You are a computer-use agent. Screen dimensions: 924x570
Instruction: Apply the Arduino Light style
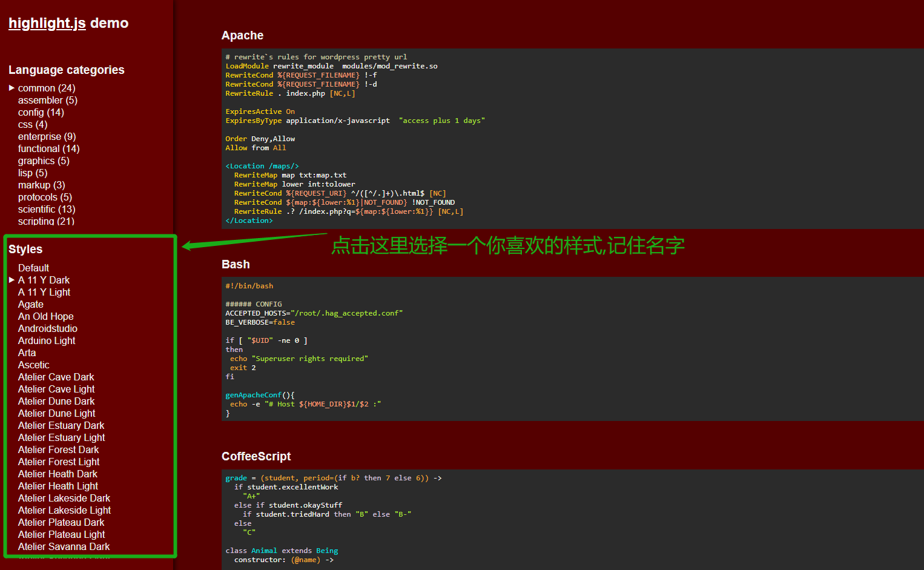[47, 340]
